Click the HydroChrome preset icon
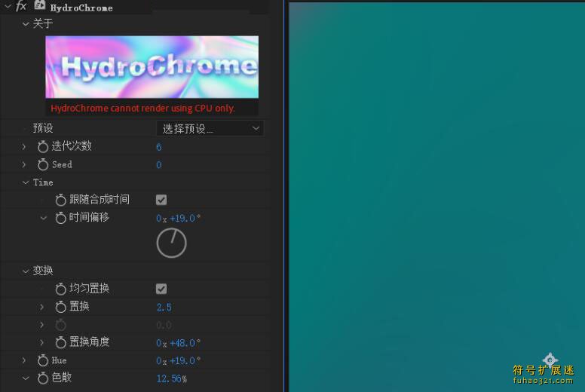585x392 pixels. 39,5
